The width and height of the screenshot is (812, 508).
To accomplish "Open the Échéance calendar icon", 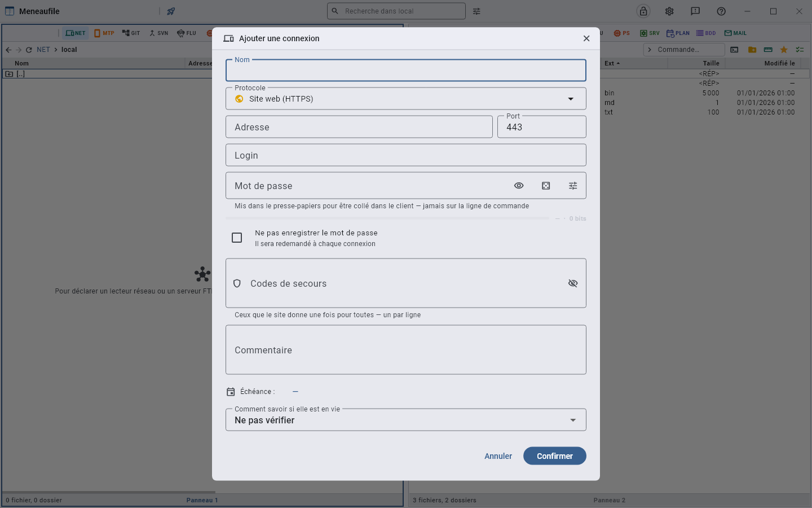I will [x=231, y=392].
